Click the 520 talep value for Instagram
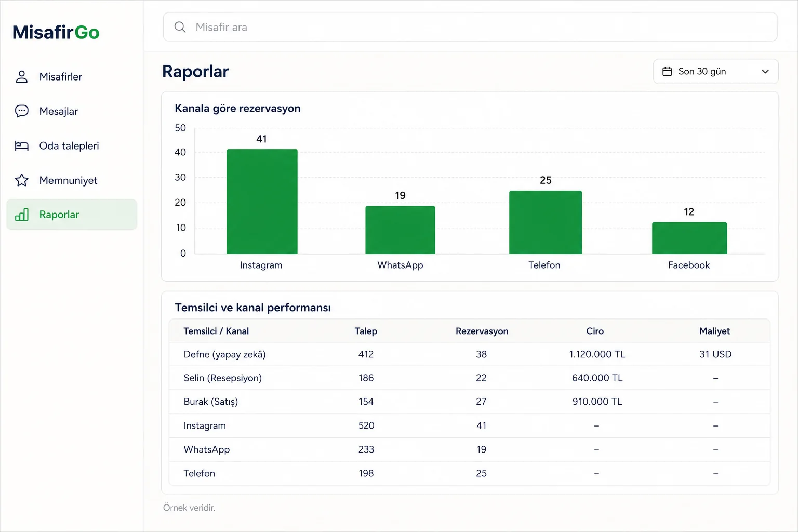The height and width of the screenshot is (532, 798). (x=366, y=425)
